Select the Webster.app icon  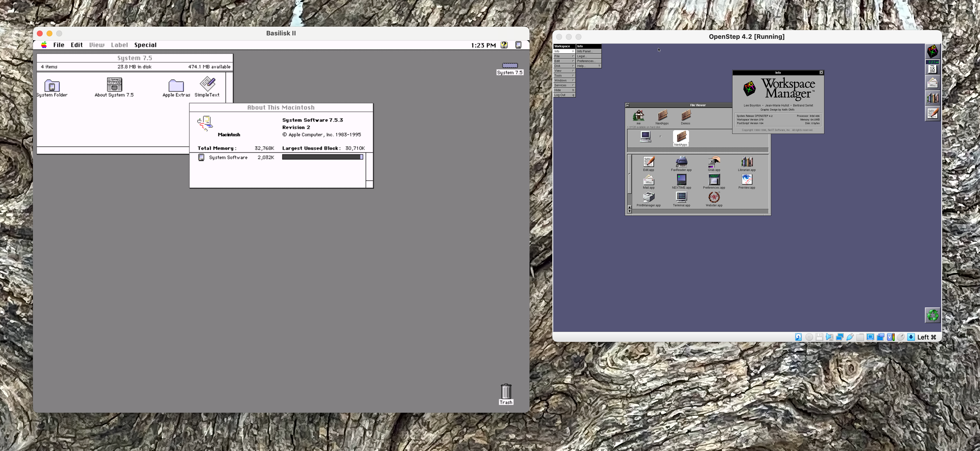click(714, 197)
